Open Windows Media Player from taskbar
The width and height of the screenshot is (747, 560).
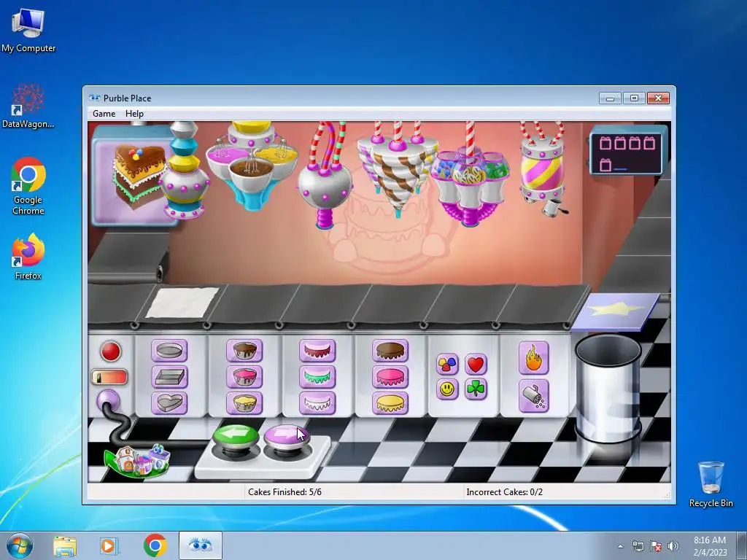[109, 545]
